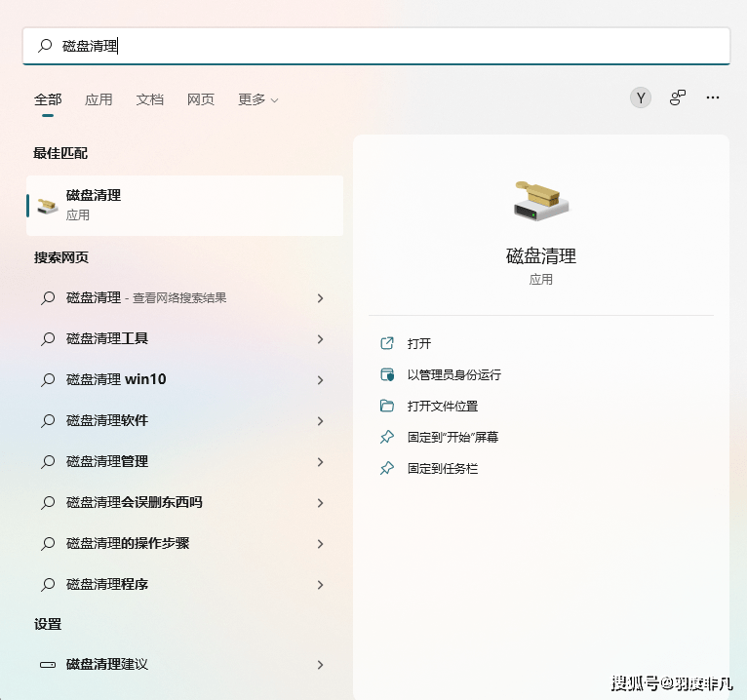Select the 磁盘清理软件 suggestion
The height and width of the screenshot is (700, 747).
[185, 421]
